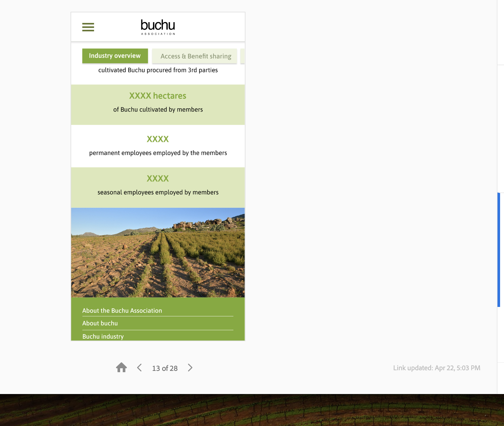504x426 pixels.
Task: Click partially visible tab after Access & Benefit sharing
Action: click(242, 56)
